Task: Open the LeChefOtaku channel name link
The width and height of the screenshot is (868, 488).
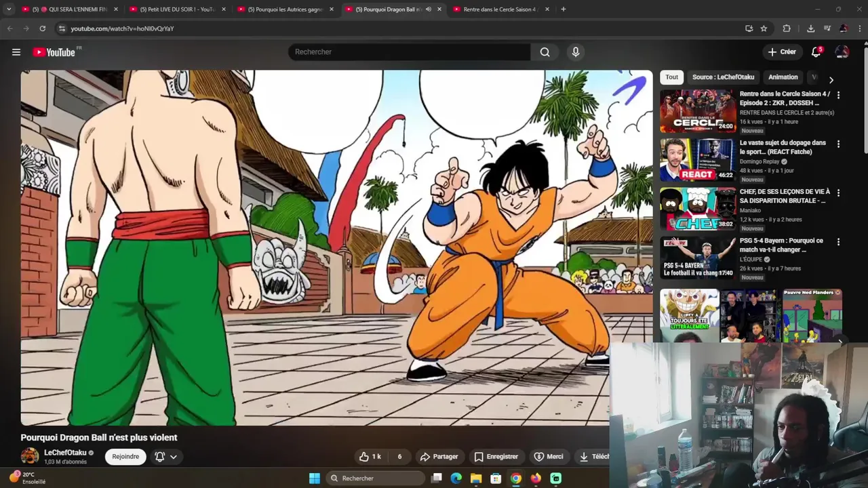Action: (x=65, y=453)
